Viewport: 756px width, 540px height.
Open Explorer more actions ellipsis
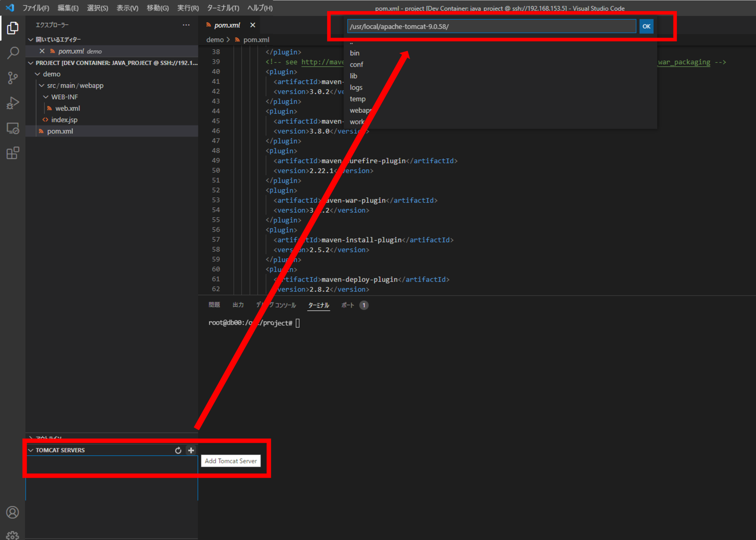coord(186,25)
